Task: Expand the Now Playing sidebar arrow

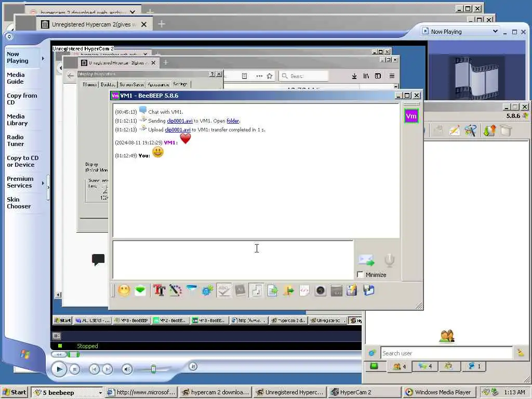Action: pyautogui.click(x=43, y=58)
